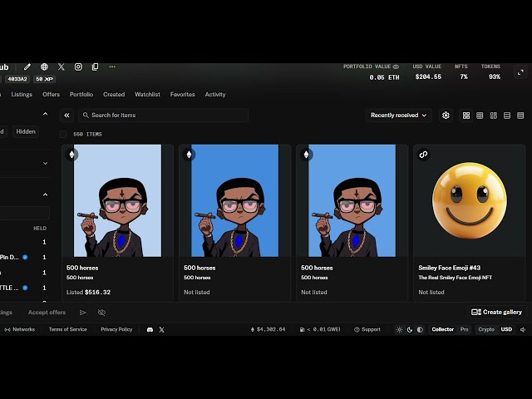Open the globe website link icon
The width and height of the screenshot is (532, 399).
pos(44,66)
